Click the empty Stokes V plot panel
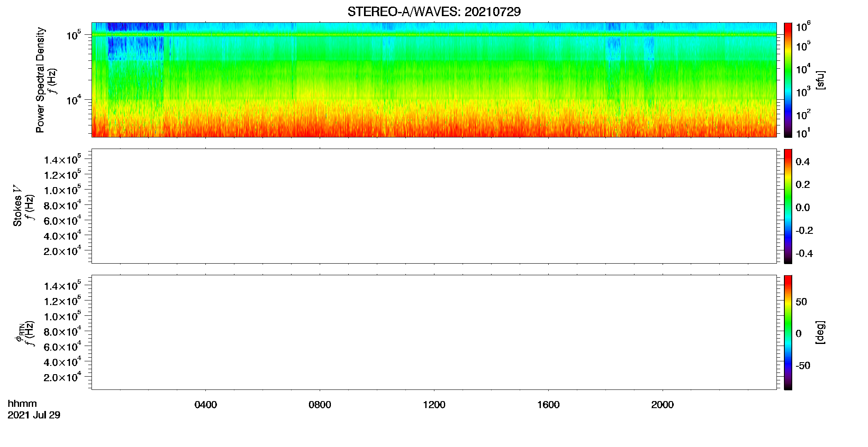The height and width of the screenshot is (447, 868). tap(434, 206)
